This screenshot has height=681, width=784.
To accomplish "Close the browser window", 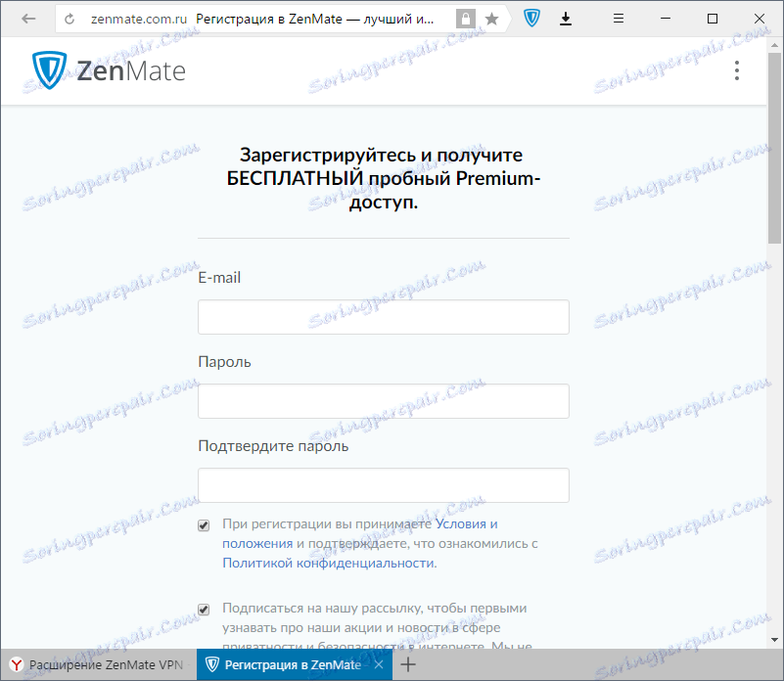I will tap(759, 19).
